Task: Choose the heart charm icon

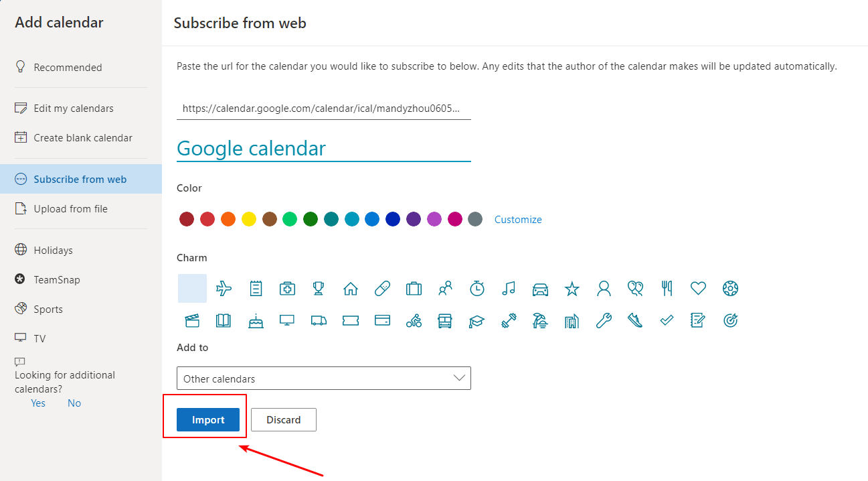Action: point(698,289)
